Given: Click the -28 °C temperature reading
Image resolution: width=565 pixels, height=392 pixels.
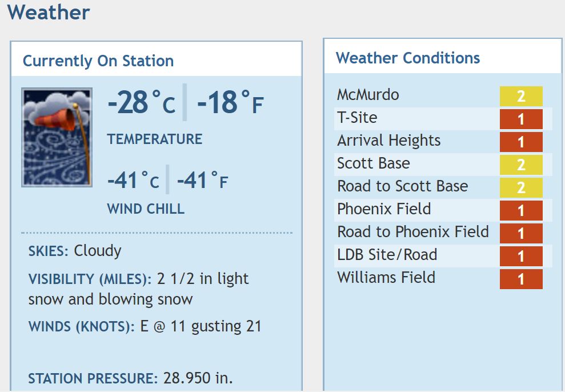Looking at the screenshot, I should [142, 103].
